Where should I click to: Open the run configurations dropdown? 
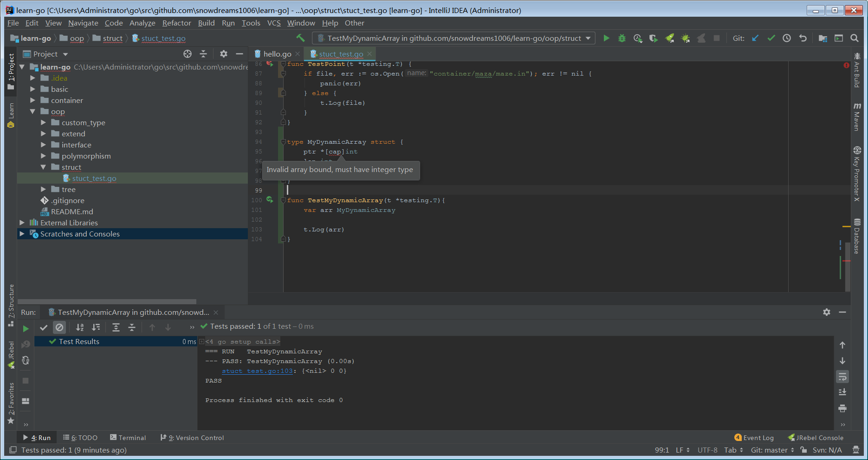(588, 38)
